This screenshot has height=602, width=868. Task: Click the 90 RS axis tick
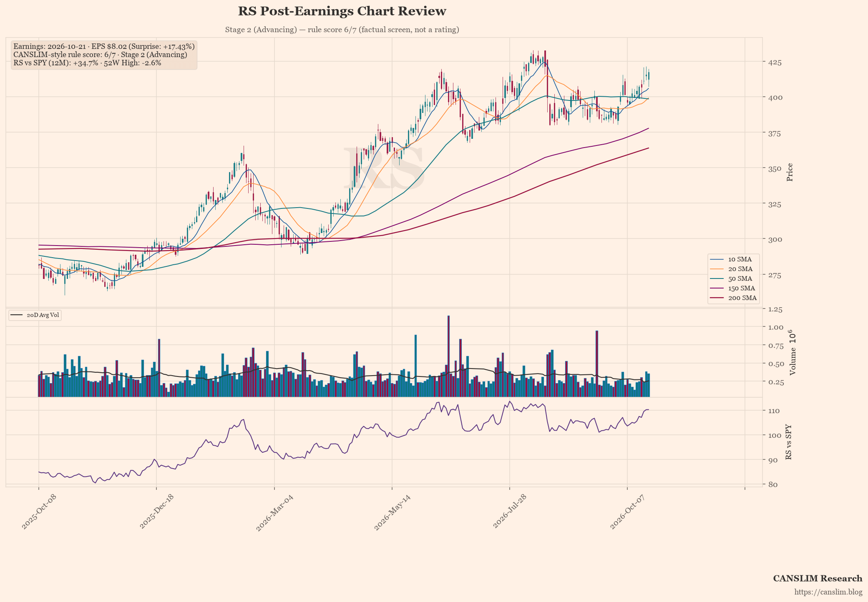[773, 460]
